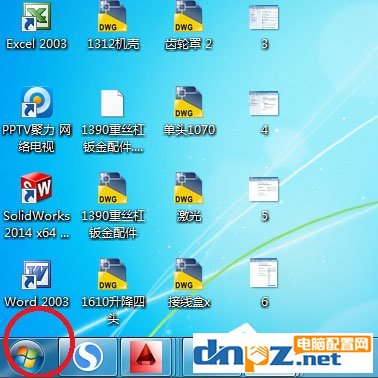Select the 单头1070 DWG file icon
Screen dimensions: 378x378
(x=189, y=102)
